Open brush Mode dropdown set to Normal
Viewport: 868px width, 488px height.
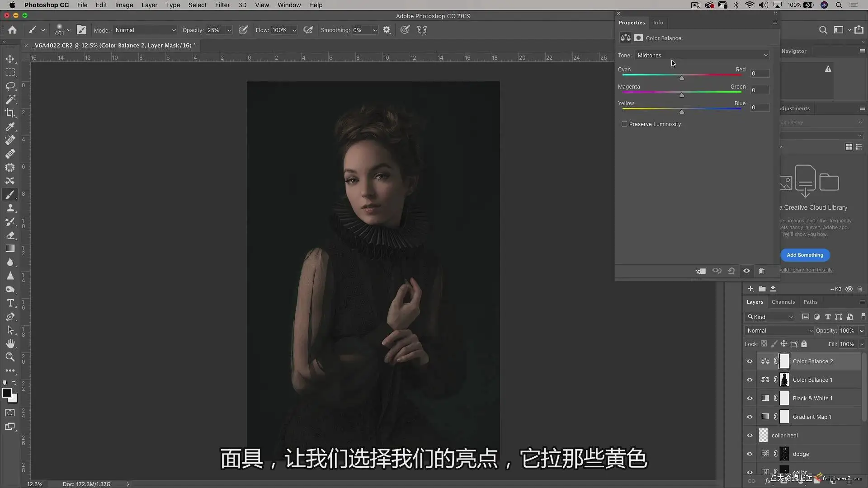coord(145,30)
